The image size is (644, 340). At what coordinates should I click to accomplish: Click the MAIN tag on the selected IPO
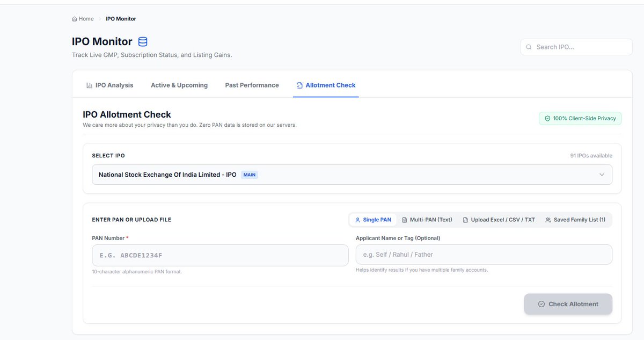[x=250, y=175]
